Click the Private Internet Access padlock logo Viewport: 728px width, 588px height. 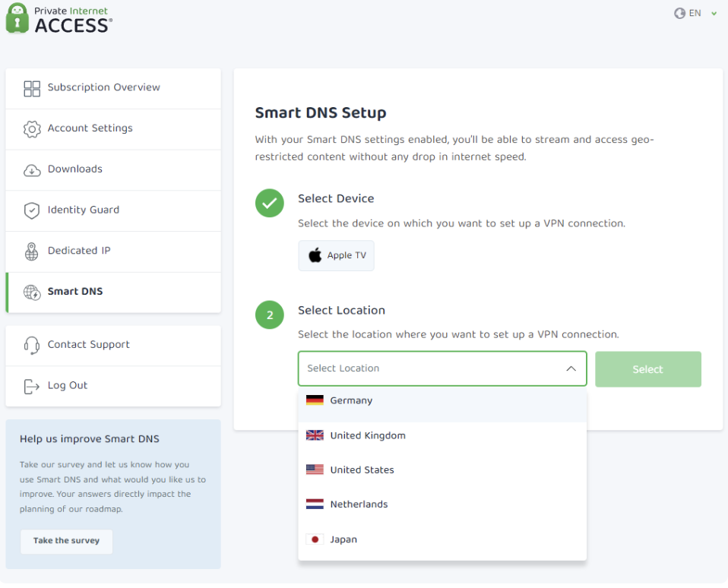tap(17, 18)
